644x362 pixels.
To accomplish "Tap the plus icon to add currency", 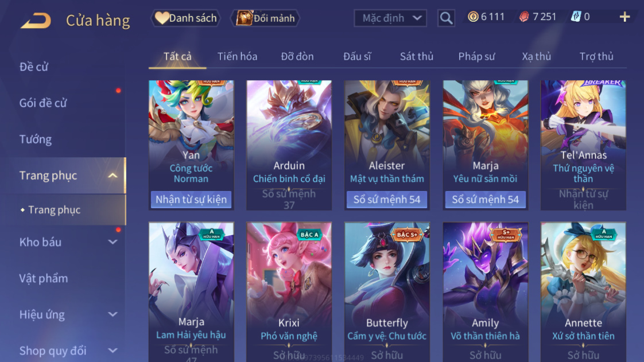I will coord(624,17).
